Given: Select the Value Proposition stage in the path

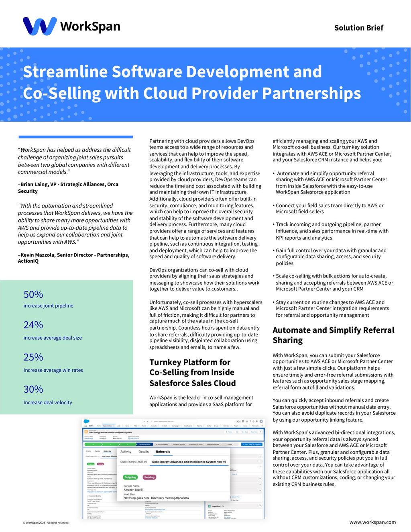Looking at the screenshot, I should [144, 444].
